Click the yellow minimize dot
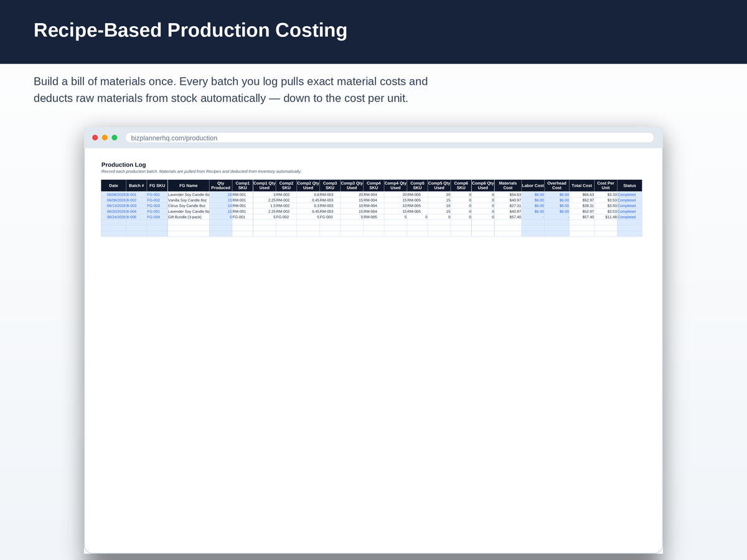The image size is (747, 560). coord(105,138)
